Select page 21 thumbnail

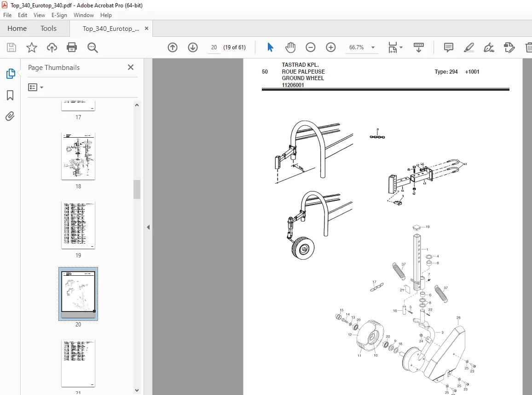tap(78, 363)
